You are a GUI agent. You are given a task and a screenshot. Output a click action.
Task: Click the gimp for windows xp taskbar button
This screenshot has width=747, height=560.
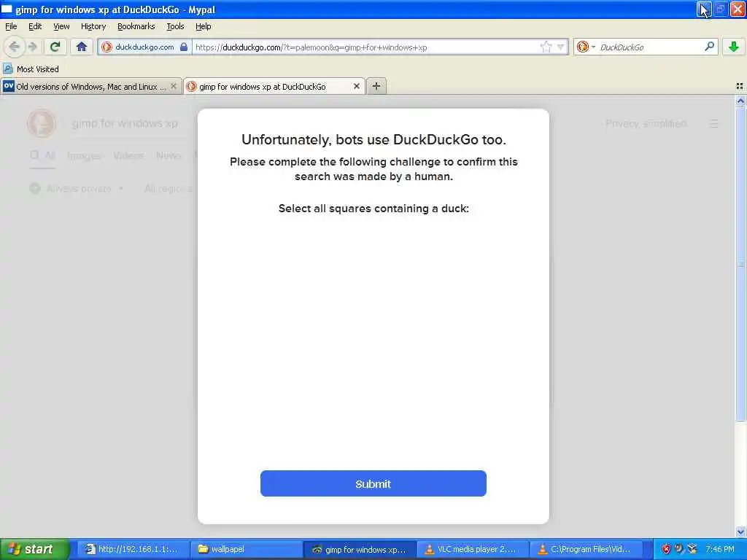(x=359, y=550)
